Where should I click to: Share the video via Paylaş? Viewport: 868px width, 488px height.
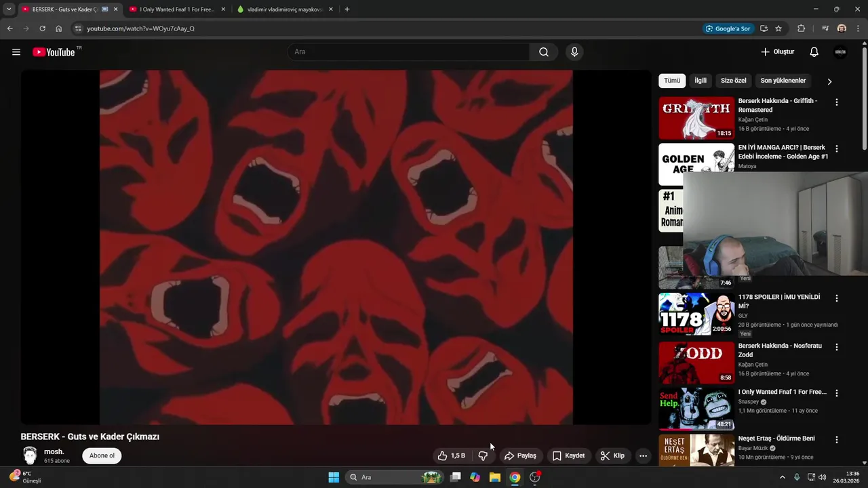[x=521, y=456]
